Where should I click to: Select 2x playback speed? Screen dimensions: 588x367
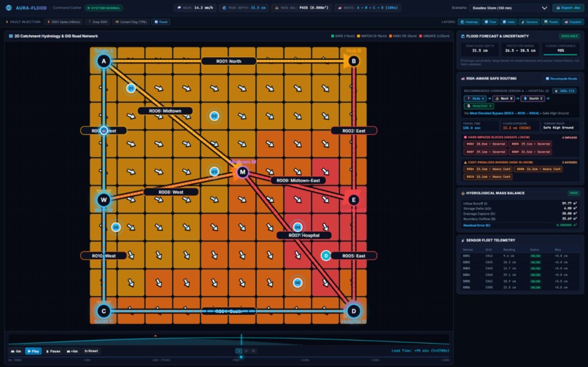pyautogui.click(x=247, y=351)
